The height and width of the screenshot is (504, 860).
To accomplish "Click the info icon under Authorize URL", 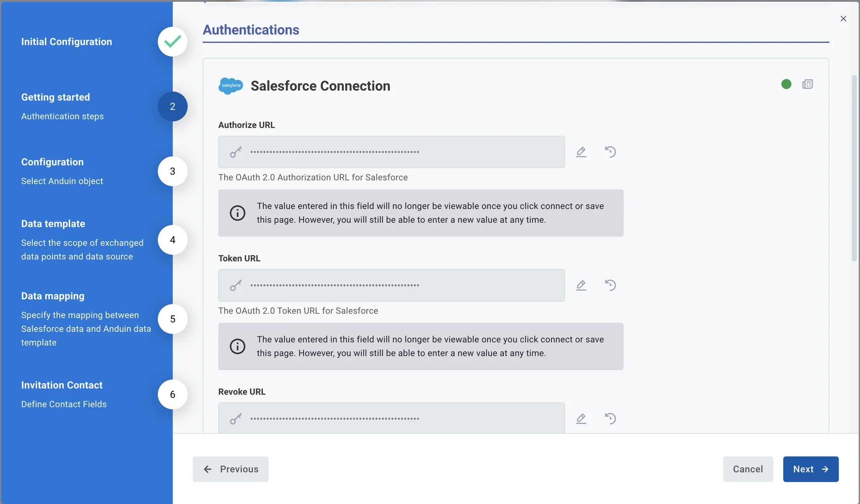I will 238,213.
